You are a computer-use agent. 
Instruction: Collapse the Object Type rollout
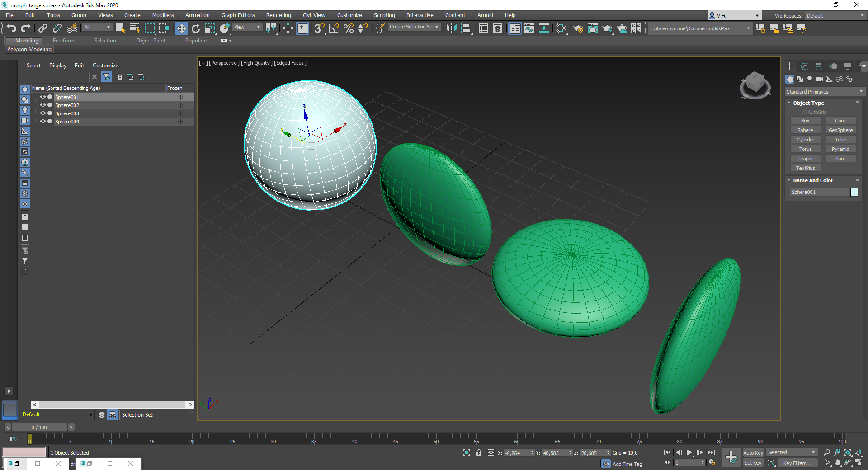[x=808, y=103]
